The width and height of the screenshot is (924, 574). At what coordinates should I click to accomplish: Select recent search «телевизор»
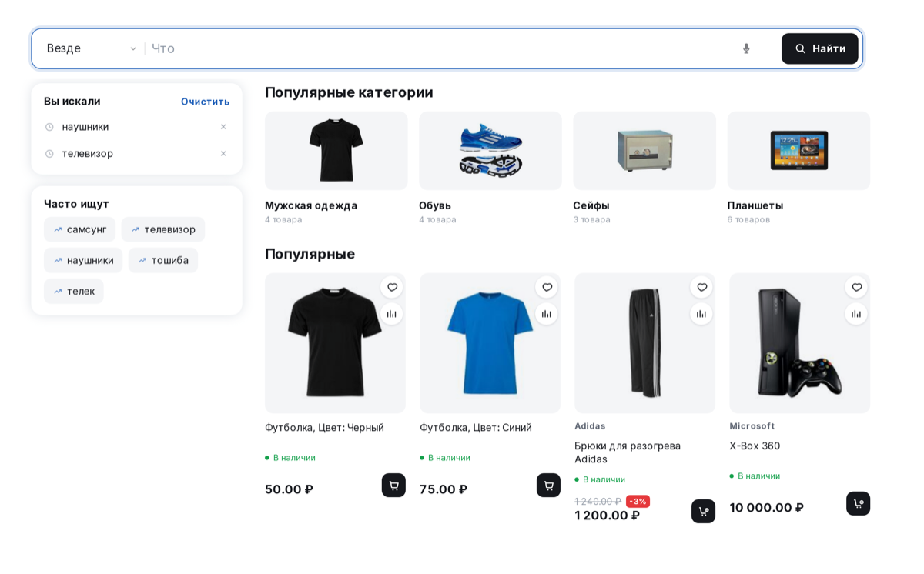point(88,154)
